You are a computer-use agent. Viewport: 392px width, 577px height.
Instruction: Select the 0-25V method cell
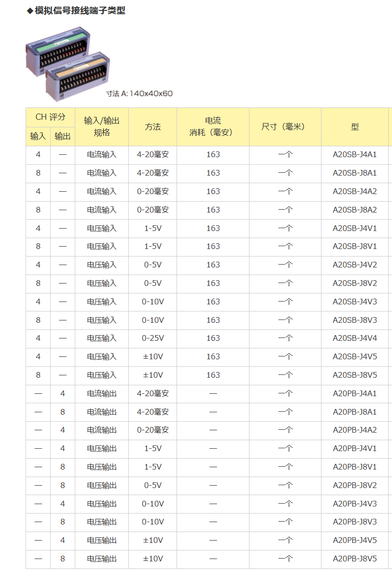click(152, 338)
